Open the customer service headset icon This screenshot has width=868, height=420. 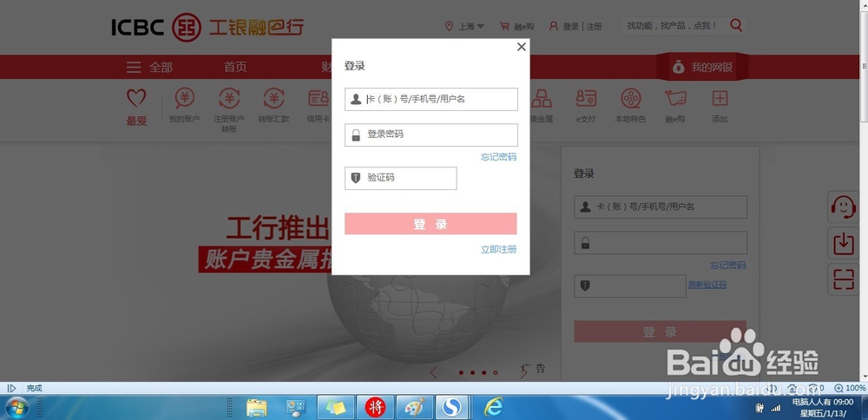click(x=843, y=207)
